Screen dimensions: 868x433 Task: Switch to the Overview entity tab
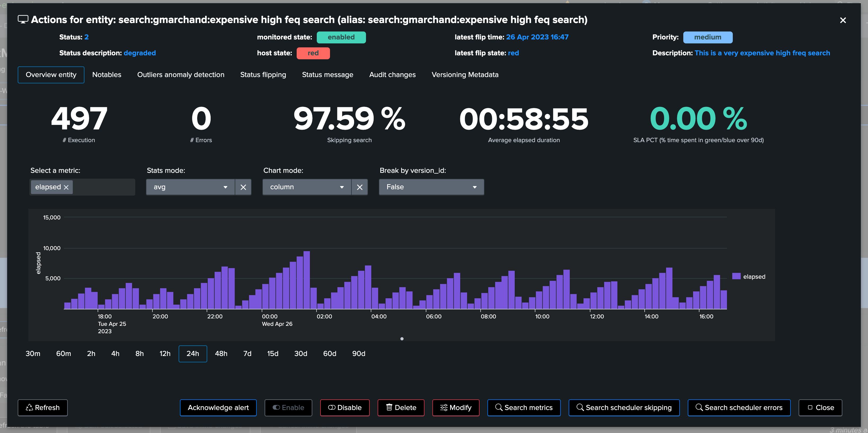tap(51, 75)
